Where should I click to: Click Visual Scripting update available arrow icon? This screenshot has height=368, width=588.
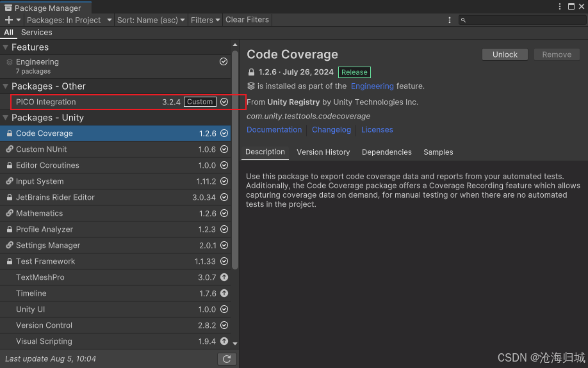224,341
